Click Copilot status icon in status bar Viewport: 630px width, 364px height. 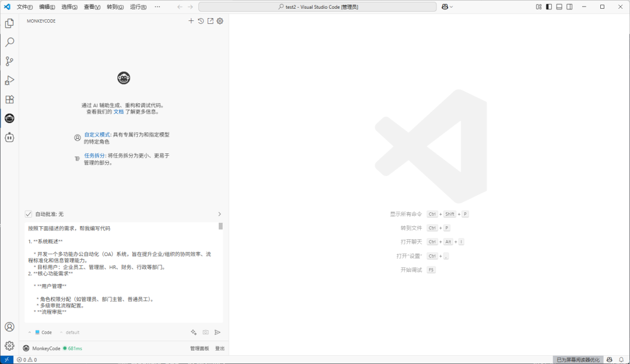[610, 359]
